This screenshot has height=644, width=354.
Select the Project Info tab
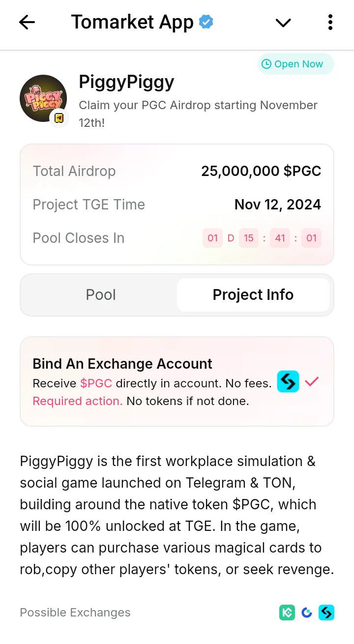[253, 295]
